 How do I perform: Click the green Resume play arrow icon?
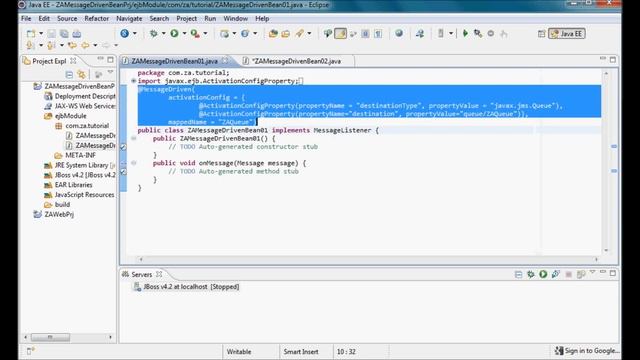[465, 33]
